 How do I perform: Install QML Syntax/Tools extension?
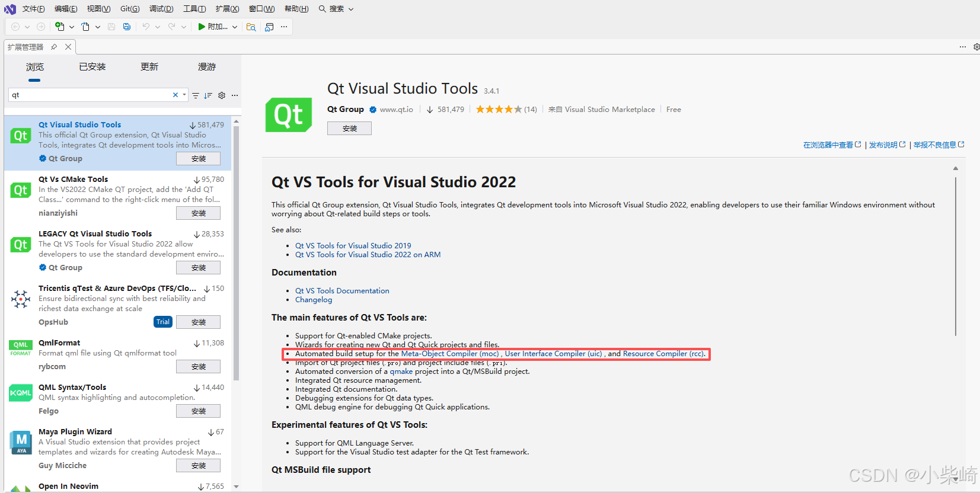tap(198, 411)
